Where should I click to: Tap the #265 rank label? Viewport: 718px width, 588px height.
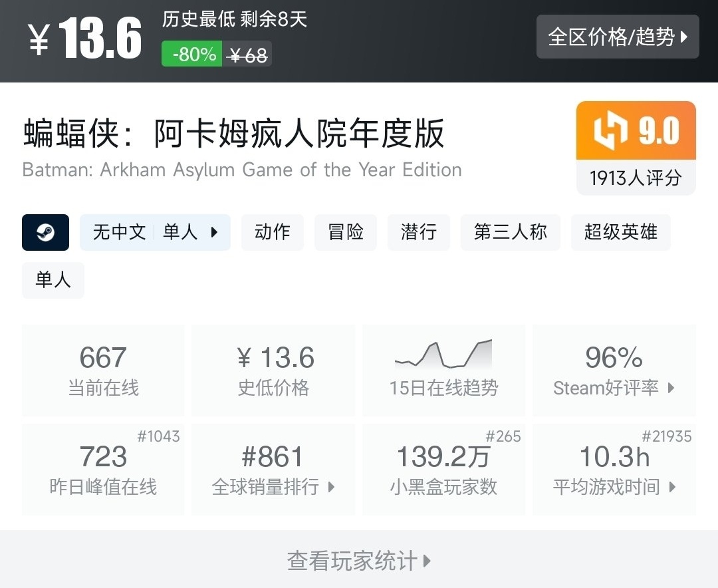pos(503,436)
